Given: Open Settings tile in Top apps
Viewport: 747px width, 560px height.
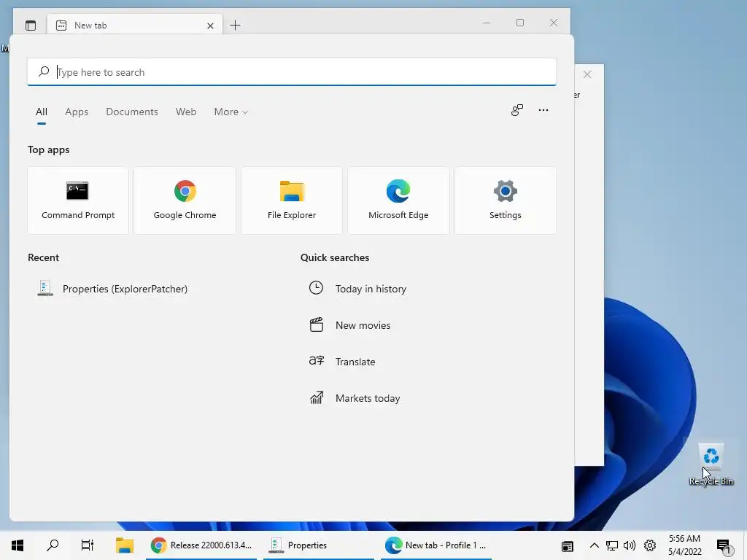Looking at the screenshot, I should tap(506, 201).
